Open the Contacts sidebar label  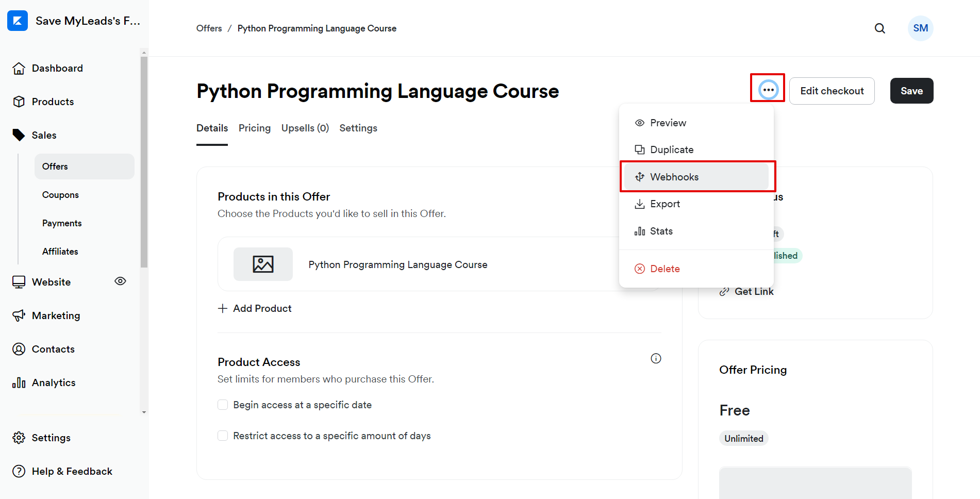[53, 349]
